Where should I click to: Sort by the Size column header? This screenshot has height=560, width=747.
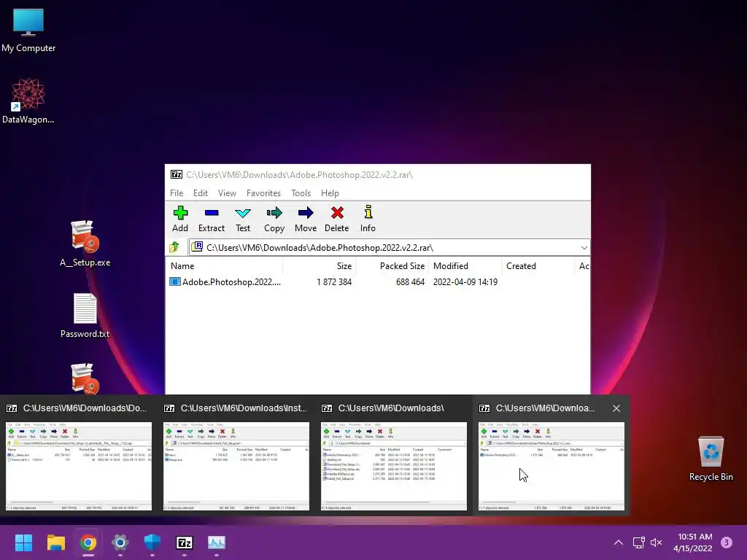coord(320,265)
